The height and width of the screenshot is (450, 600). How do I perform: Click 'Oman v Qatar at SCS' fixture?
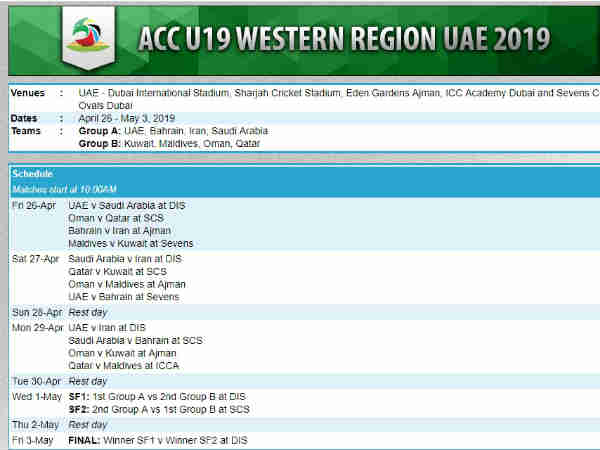[116, 218]
